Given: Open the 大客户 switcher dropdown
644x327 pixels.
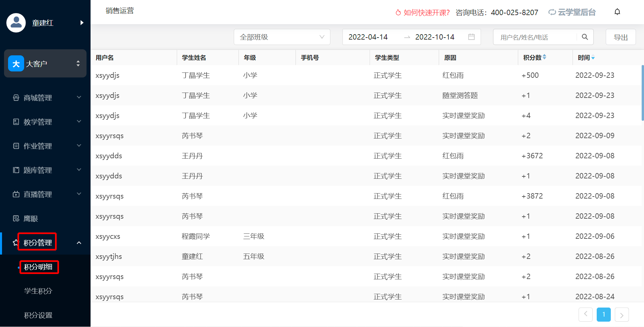Looking at the screenshot, I should tap(45, 63).
